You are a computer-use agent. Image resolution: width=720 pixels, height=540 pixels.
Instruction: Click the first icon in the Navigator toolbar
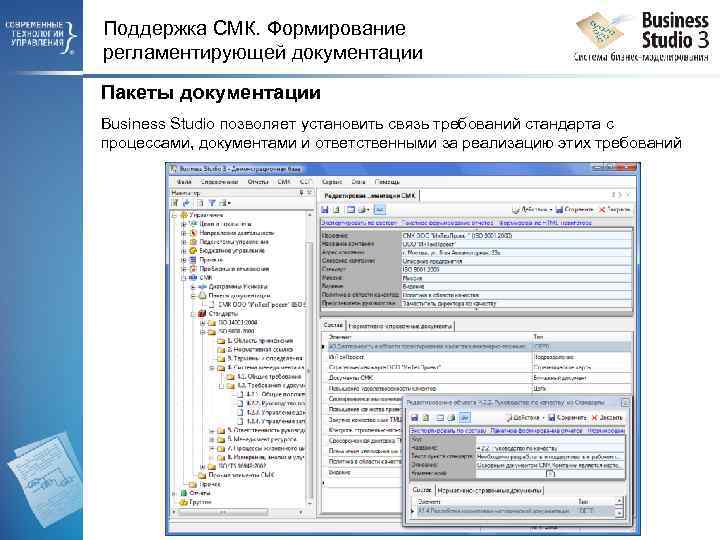(x=175, y=203)
